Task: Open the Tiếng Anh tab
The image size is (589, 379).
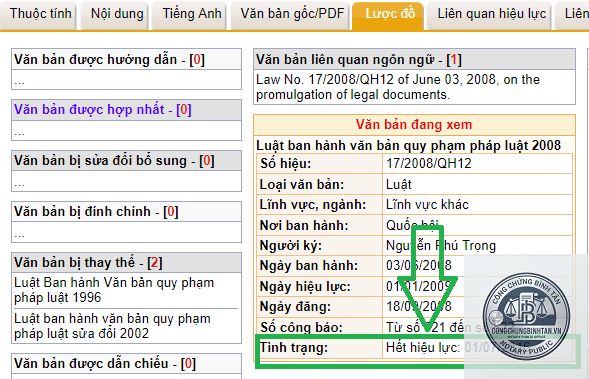Action: click(189, 14)
